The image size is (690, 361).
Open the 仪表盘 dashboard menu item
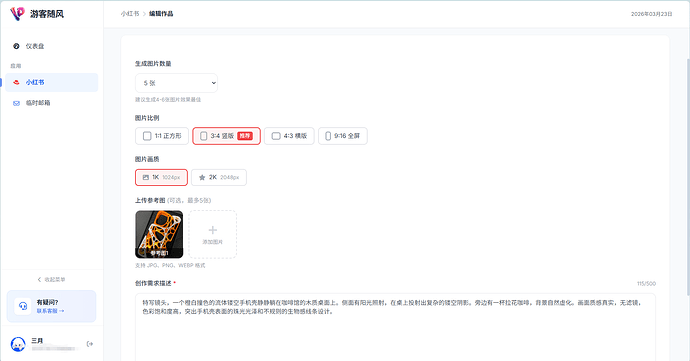click(x=51, y=46)
